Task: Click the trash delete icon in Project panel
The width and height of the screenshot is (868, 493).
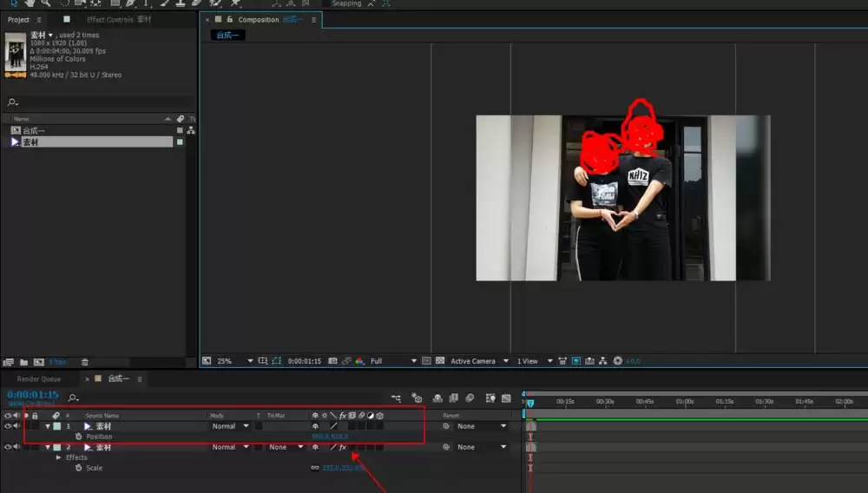Action: 85,362
